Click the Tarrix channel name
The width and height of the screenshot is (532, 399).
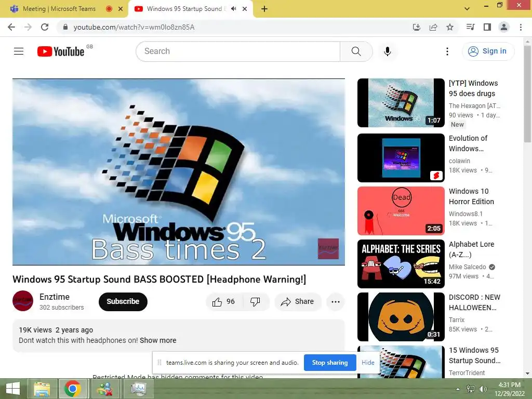456,320
